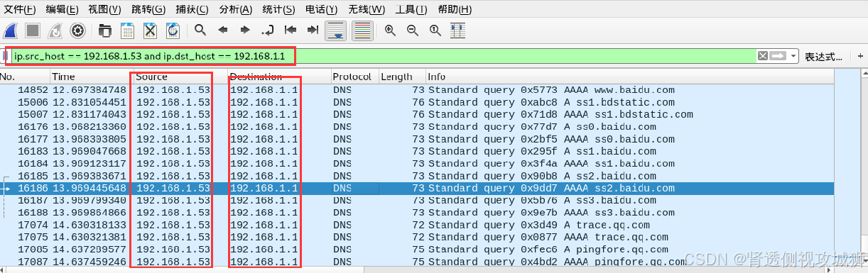Click inside the display filter field

[x=384, y=56]
